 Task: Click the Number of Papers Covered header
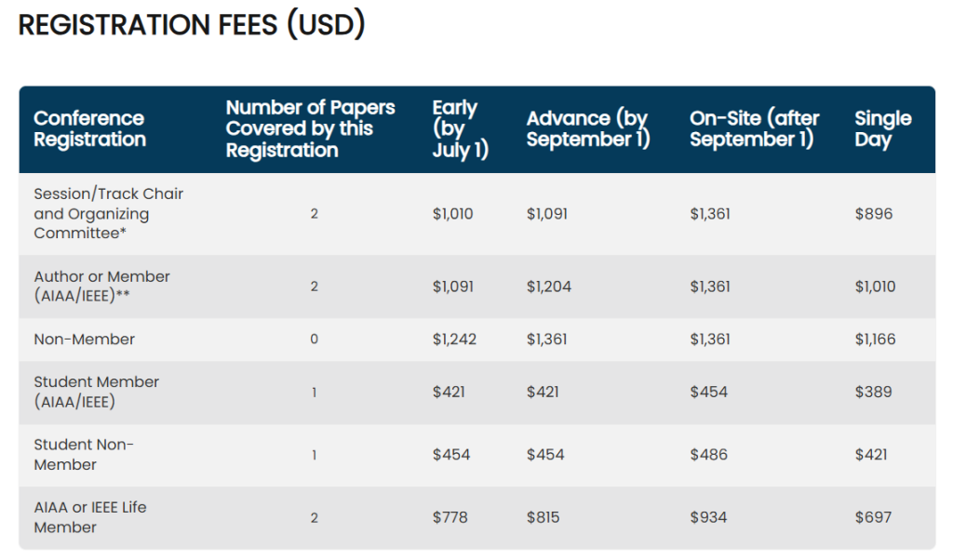[x=310, y=129]
